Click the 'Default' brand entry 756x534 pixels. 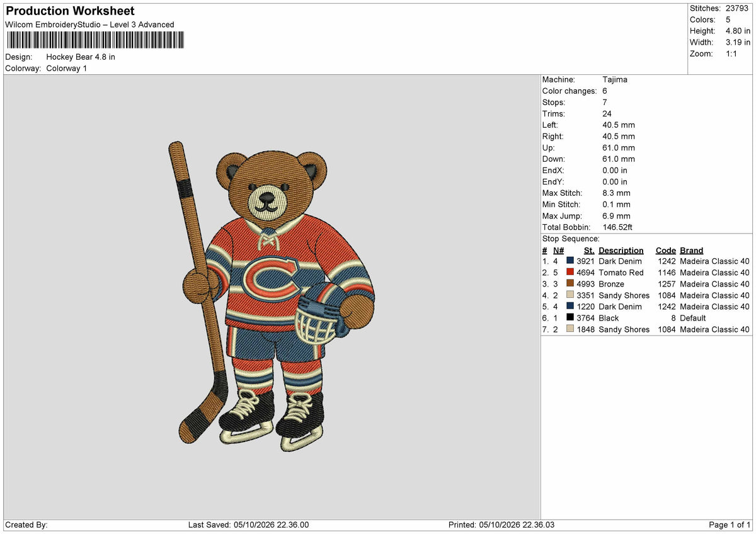pos(694,318)
